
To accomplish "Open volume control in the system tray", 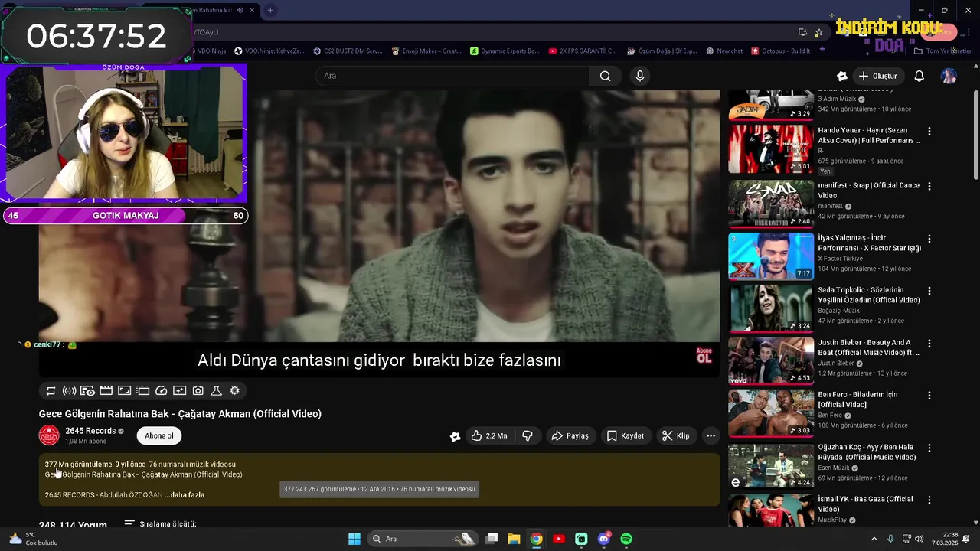I will (919, 539).
